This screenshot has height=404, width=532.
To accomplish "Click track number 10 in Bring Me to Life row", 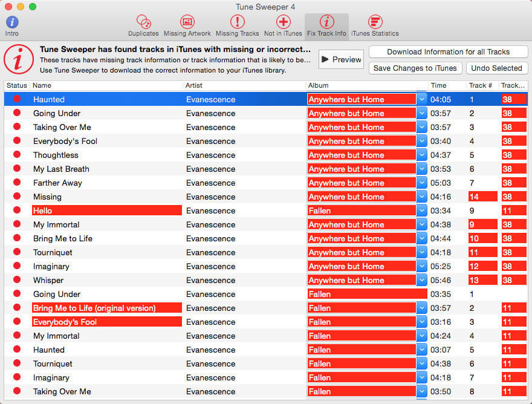I will pos(482,239).
